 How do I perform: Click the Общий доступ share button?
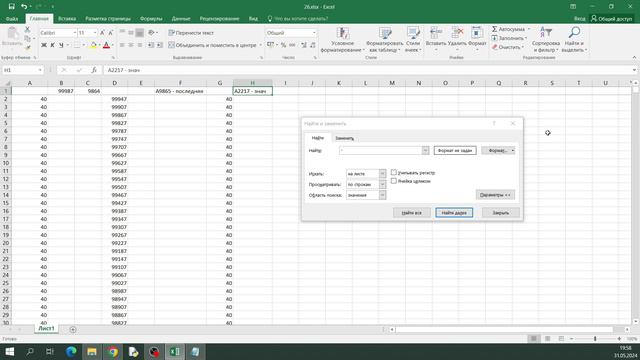pos(612,18)
